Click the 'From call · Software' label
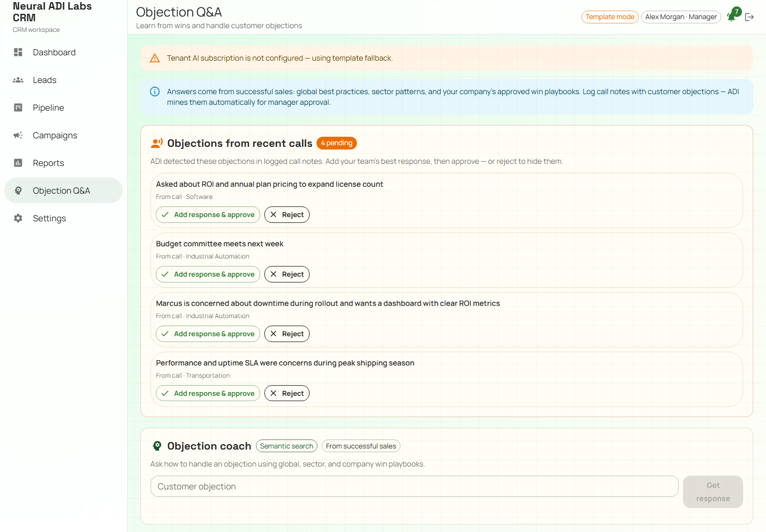Screen dimensions: 766x532 (185, 197)
